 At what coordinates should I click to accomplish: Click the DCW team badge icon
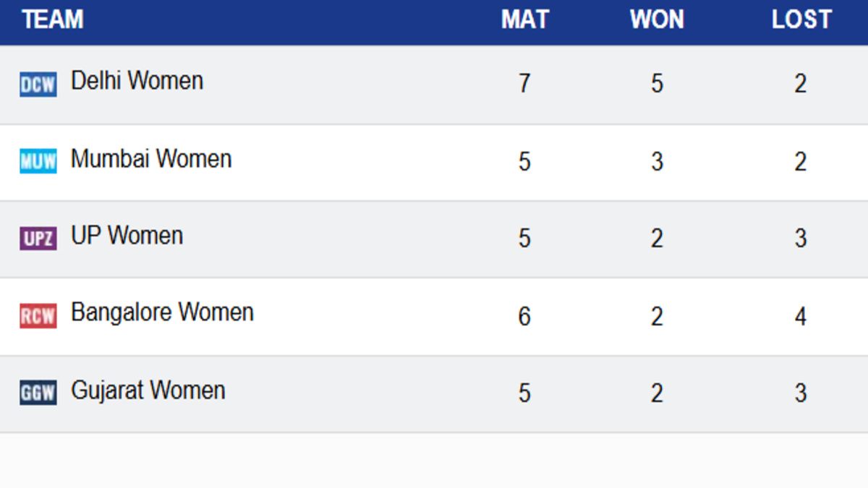(38, 85)
